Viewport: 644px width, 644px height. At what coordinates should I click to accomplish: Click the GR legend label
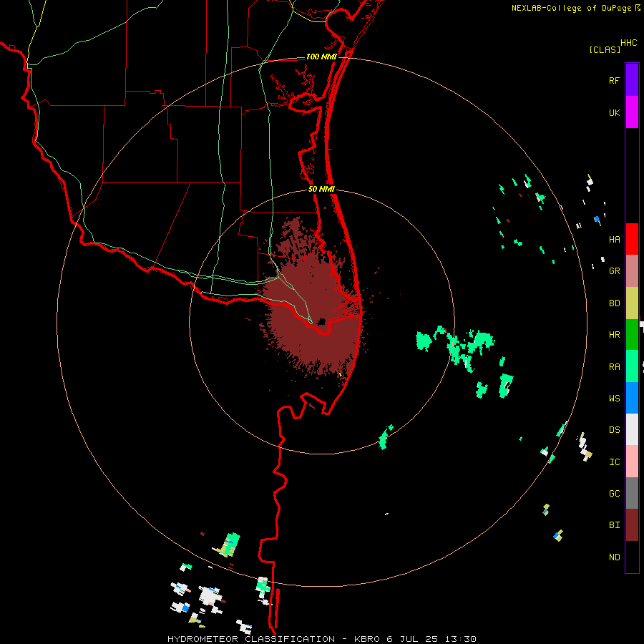pos(614,271)
